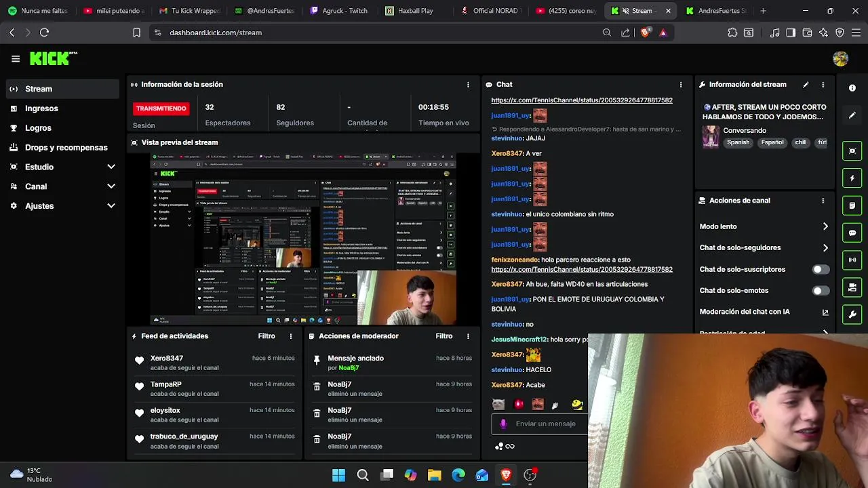Open Modo lento settings chevron
Viewport: 868px width, 488px height.
click(x=825, y=226)
